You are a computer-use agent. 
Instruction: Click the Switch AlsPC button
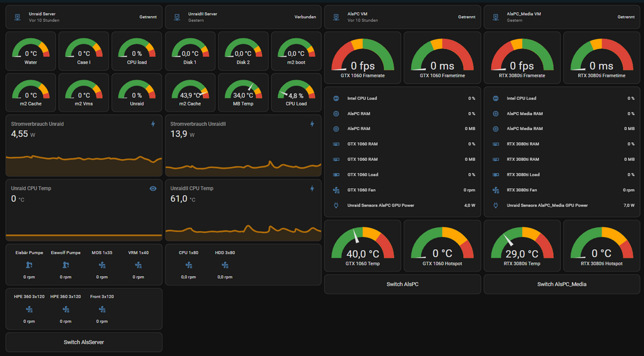click(x=402, y=284)
